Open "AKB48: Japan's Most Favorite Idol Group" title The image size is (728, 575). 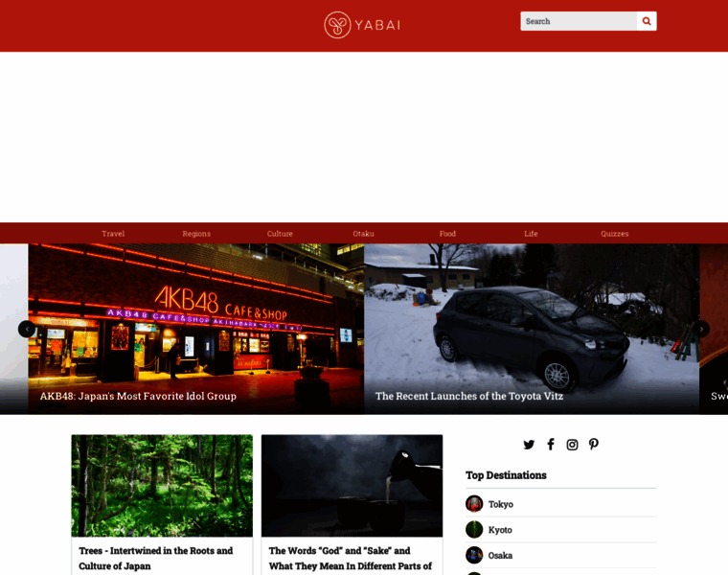pos(138,396)
